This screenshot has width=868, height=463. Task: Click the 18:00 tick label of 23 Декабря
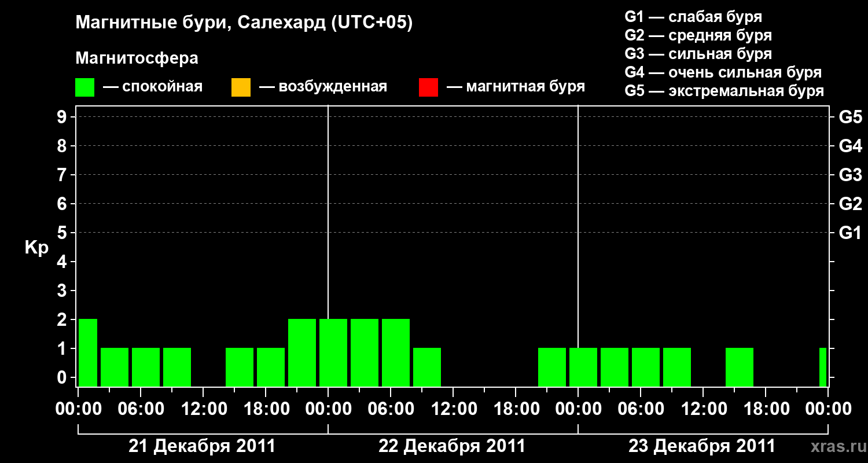766,409
